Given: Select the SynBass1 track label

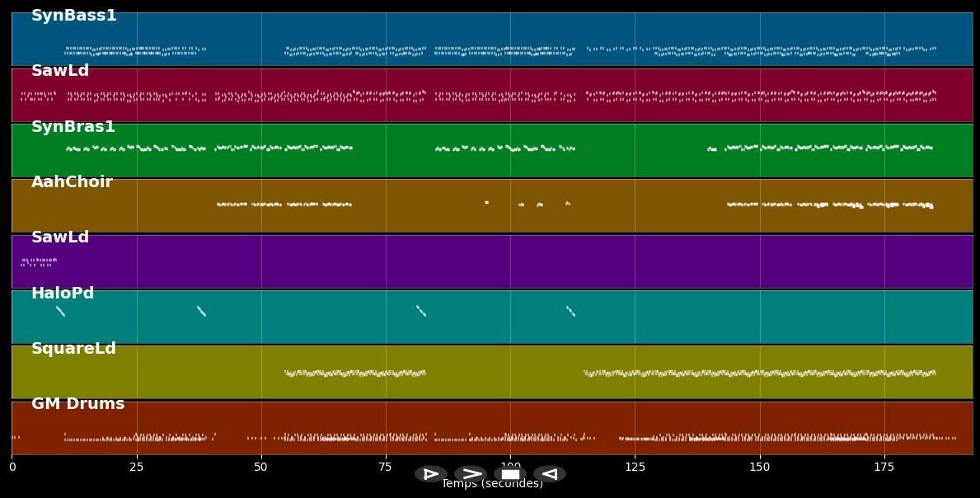Looking at the screenshot, I should click(73, 16).
